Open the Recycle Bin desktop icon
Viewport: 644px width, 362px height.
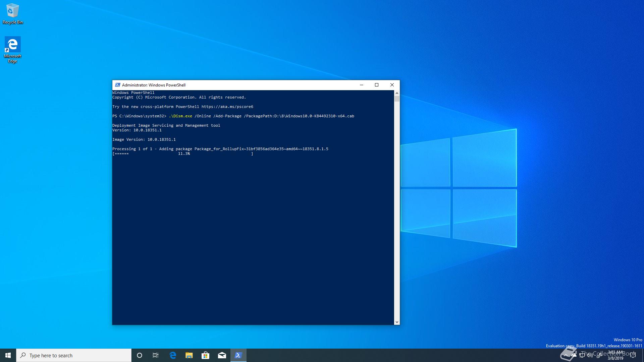(13, 14)
